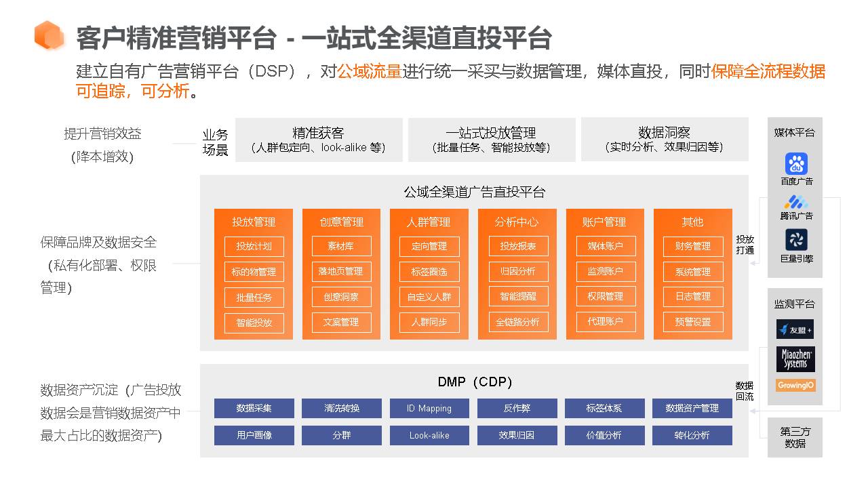The height and width of the screenshot is (488, 868).
Task: Click the Tencent Ads logo icon
Action: (x=796, y=202)
